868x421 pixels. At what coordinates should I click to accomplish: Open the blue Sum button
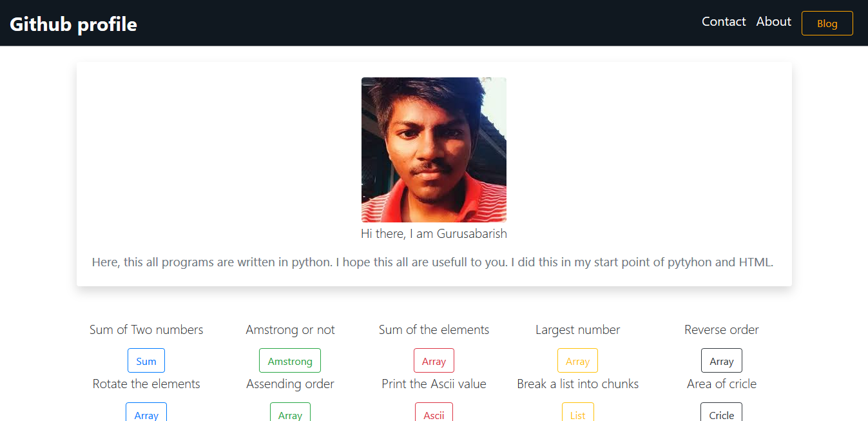coord(146,361)
